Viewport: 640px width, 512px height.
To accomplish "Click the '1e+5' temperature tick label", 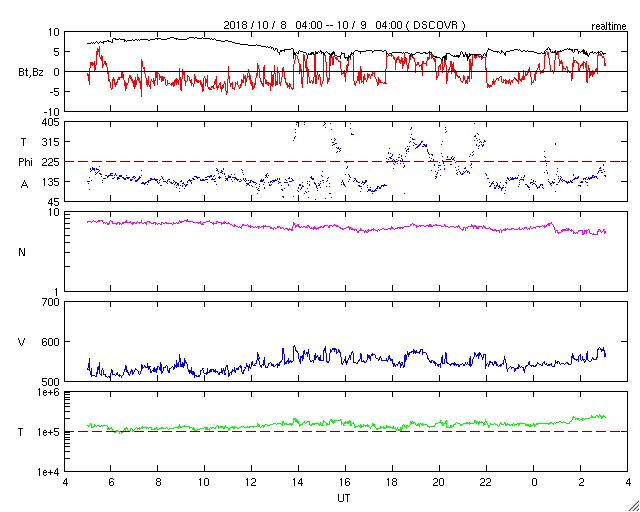I will click(x=49, y=432).
